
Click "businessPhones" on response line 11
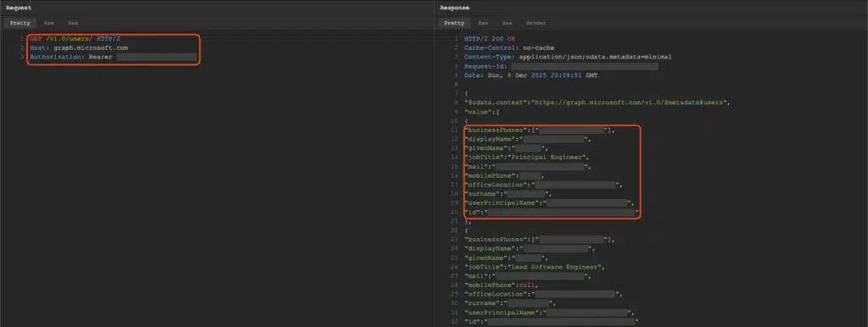click(495, 130)
